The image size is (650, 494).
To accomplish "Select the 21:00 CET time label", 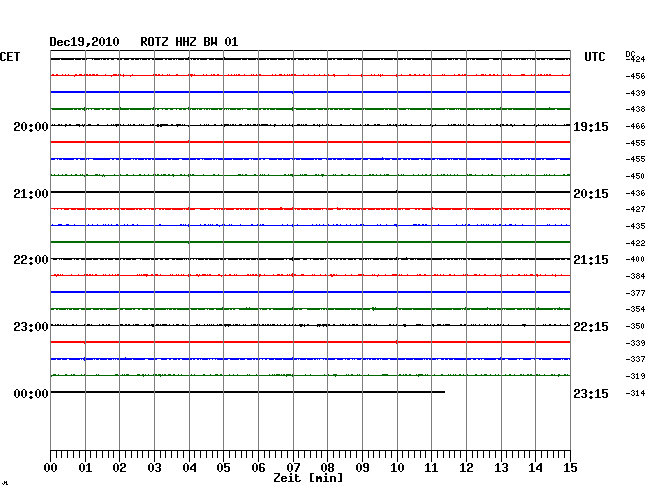I will click(x=31, y=194).
